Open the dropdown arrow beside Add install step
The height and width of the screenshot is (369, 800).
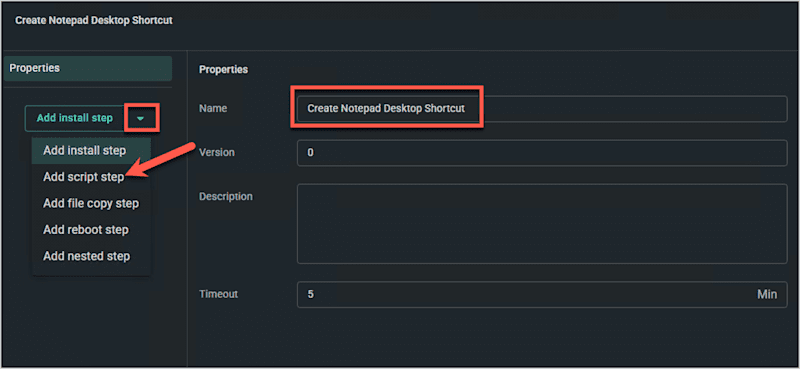tap(141, 118)
